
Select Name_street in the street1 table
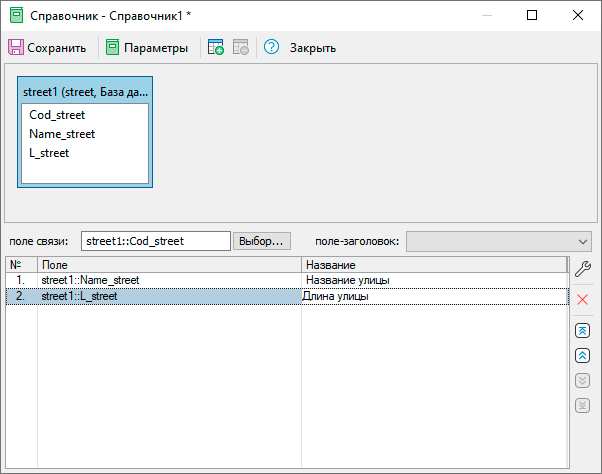pos(62,134)
